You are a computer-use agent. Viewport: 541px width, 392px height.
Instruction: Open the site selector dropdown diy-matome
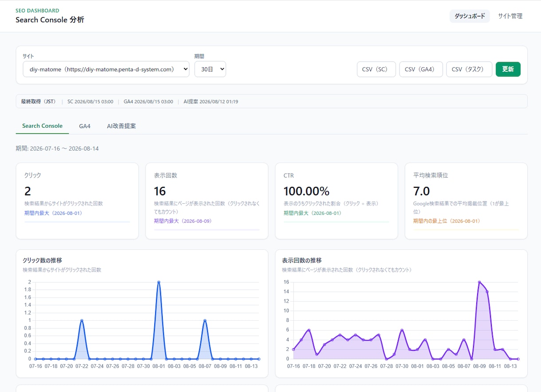[106, 69]
